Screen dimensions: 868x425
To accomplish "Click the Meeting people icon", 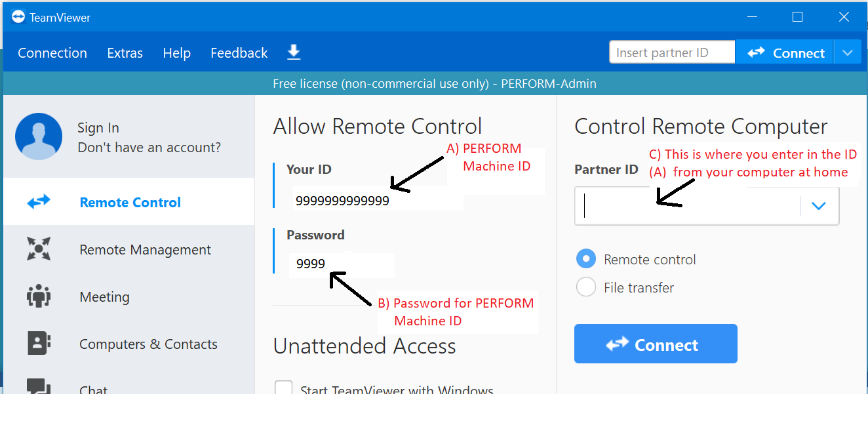I will tap(39, 296).
